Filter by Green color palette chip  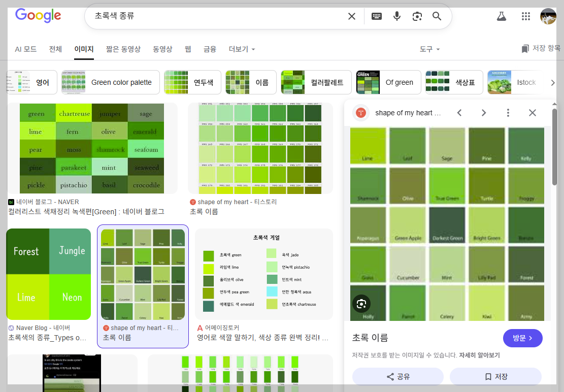click(111, 82)
